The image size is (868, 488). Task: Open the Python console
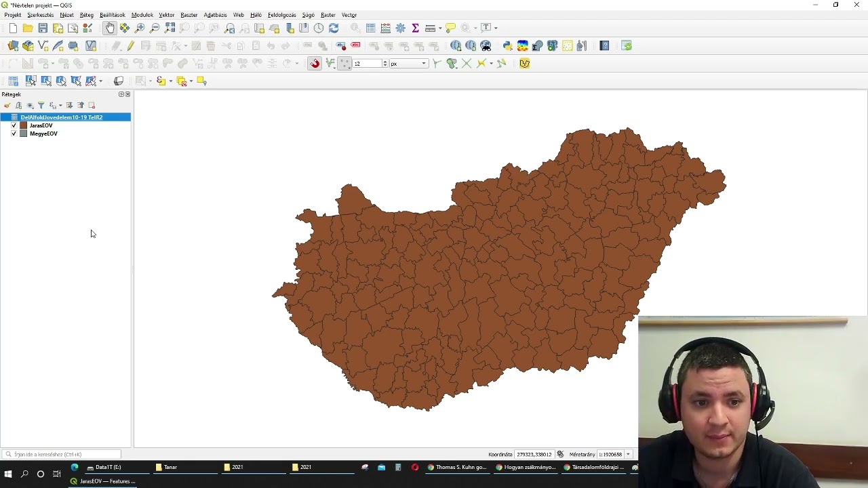pyautogui.click(x=507, y=45)
